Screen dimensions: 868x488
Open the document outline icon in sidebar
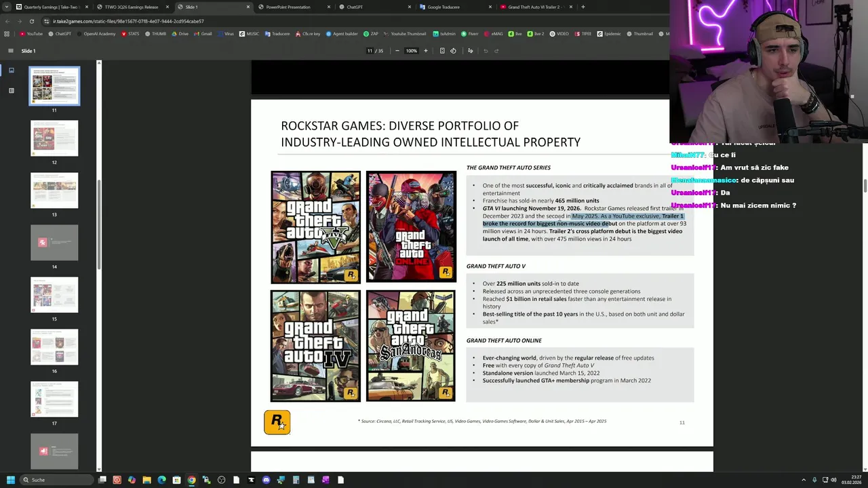click(11, 90)
